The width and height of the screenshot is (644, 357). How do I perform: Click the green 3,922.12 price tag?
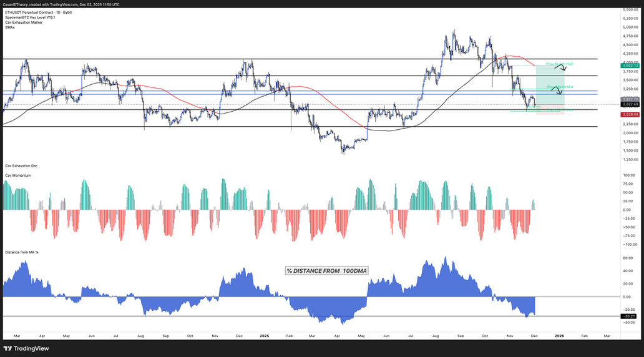point(629,66)
